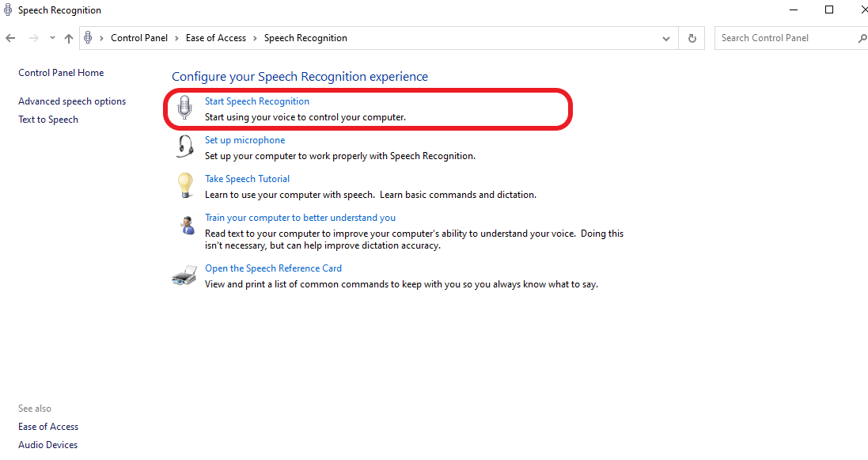This screenshot has height=460, width=868.
Task: Select Control Panel in the breadcrumb
Action: pos(139,38)
